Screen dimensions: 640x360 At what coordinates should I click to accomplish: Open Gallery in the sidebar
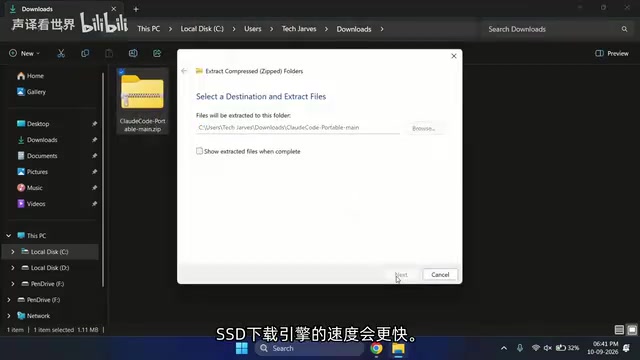click(x=31, y=92)
